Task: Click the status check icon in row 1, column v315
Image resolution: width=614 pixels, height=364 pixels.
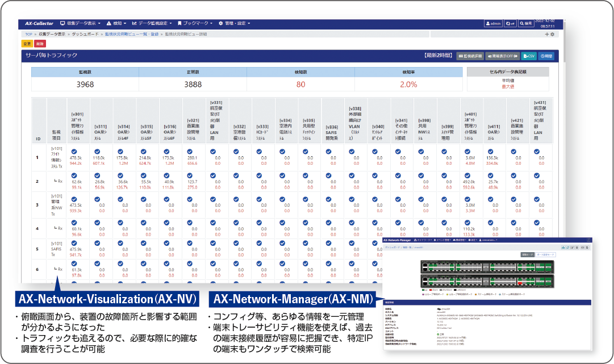Action: click(143, 152)
